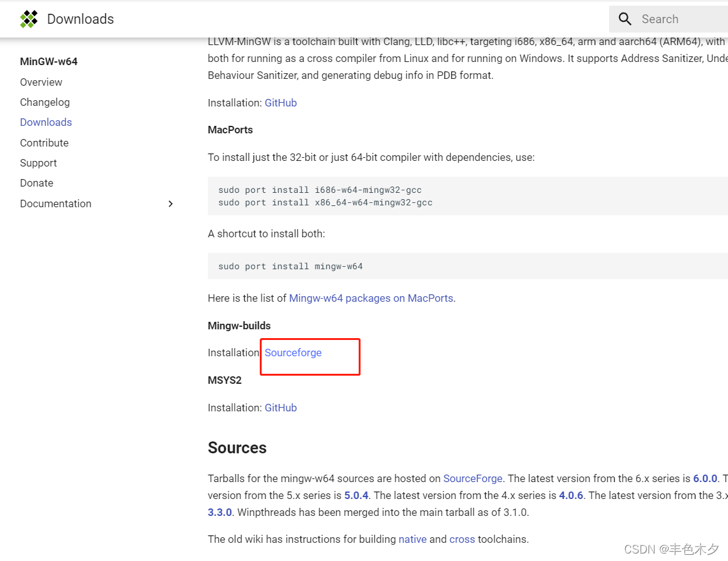Open the Support sidebar item
This screenshot has width=728, height=561.
[x=38, y=163]
